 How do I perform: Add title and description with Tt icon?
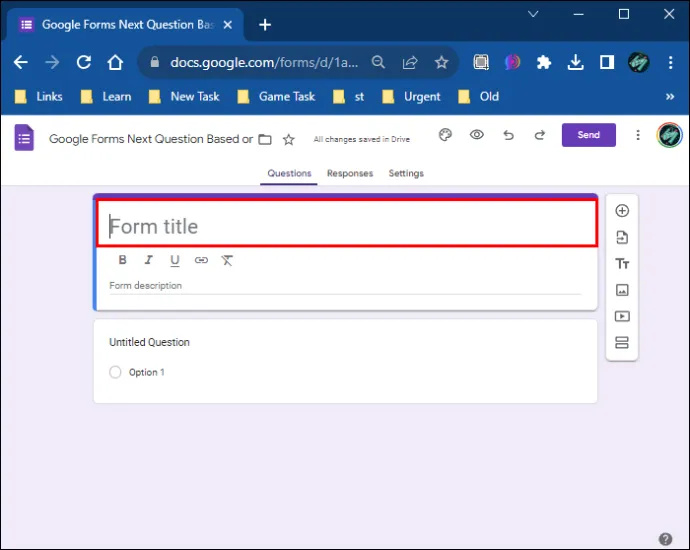(622, 264)
